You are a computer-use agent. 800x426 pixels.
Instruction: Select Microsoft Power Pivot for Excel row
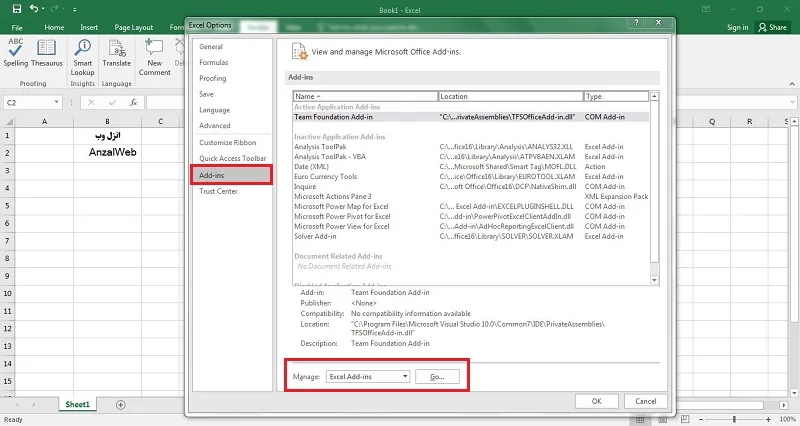coord(471,216)
